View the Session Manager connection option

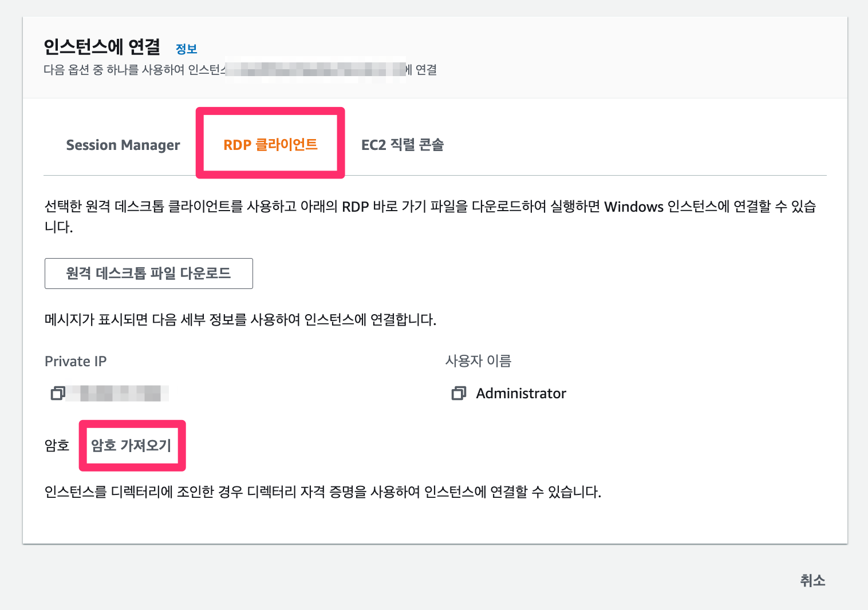coord(123,145)
